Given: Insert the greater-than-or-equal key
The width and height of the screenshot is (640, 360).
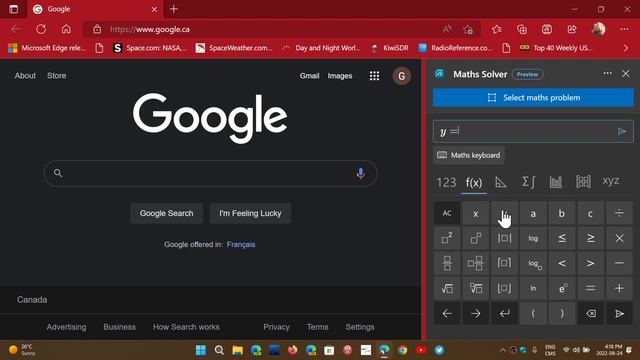Looking at the screenshot, I should 590,238.
